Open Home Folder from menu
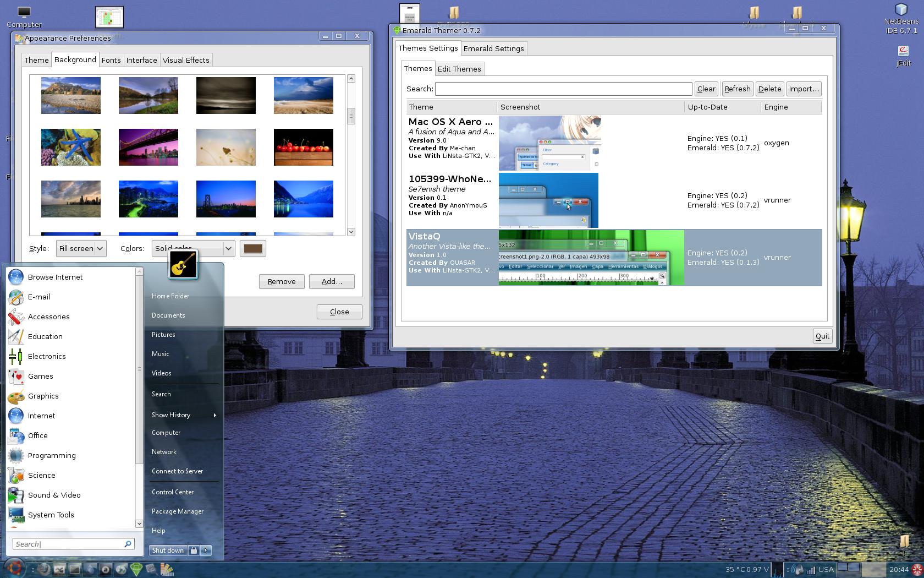 coord(170,296)
